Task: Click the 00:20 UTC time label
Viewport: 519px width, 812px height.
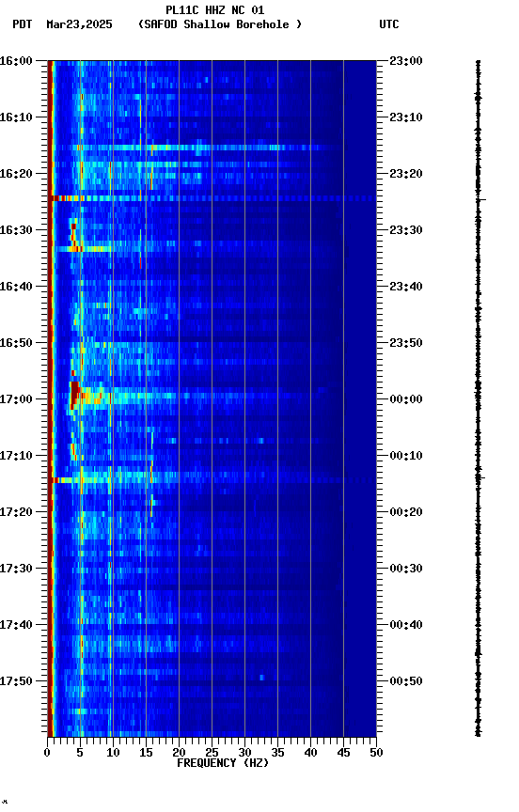Action: (x=406, y=512)
